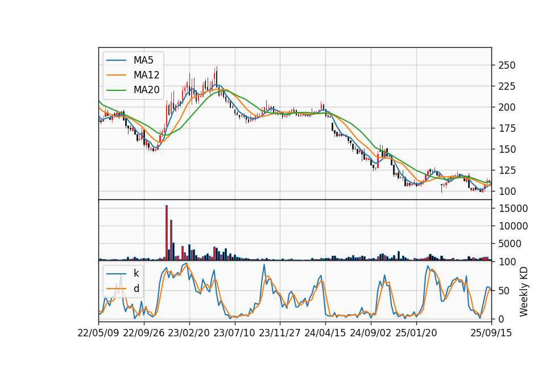Click the Weekly KD axis label
The height and width of the screenshot is (392, 546).
523,292
